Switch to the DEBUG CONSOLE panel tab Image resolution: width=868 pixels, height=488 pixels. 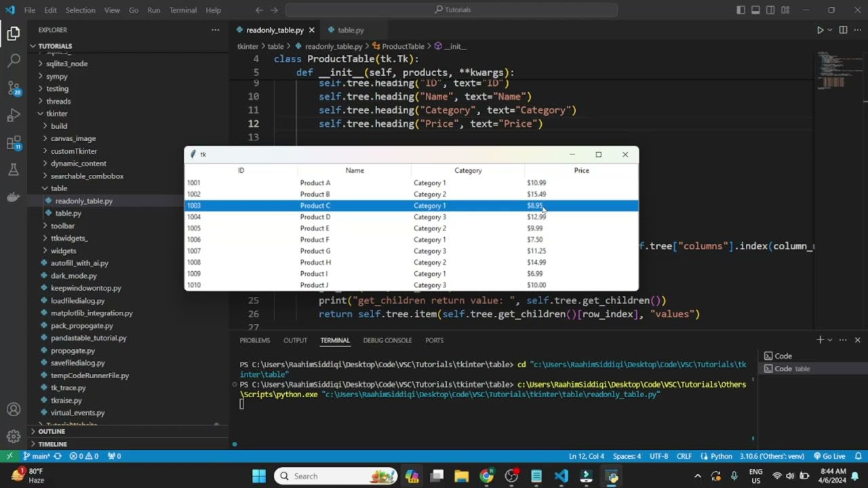tap(387, 340)
